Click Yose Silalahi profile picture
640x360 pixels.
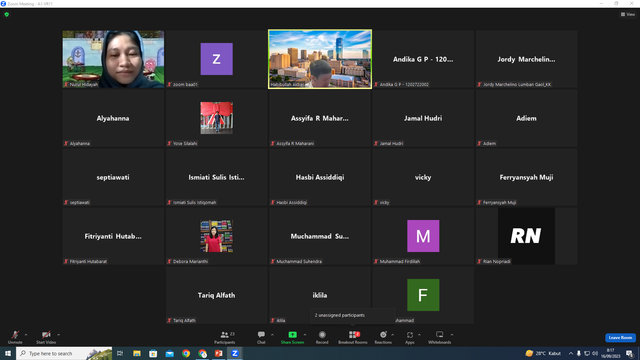point(217,118)
